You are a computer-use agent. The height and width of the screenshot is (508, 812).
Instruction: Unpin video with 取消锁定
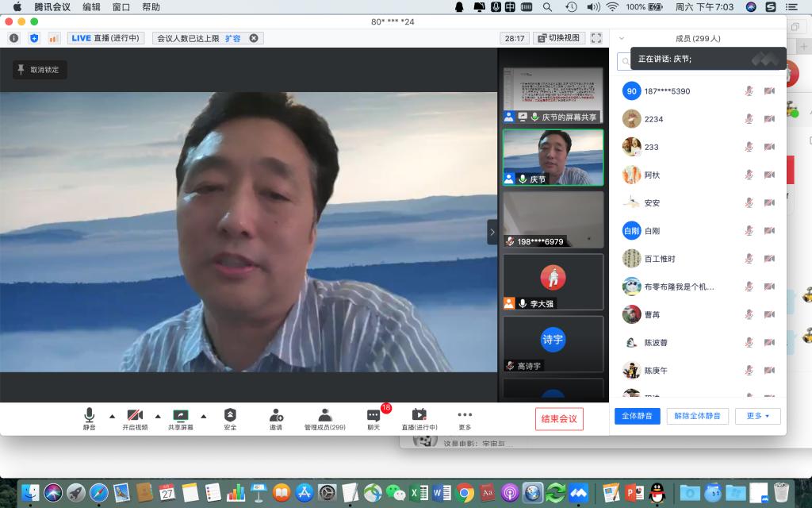(39, 70)
